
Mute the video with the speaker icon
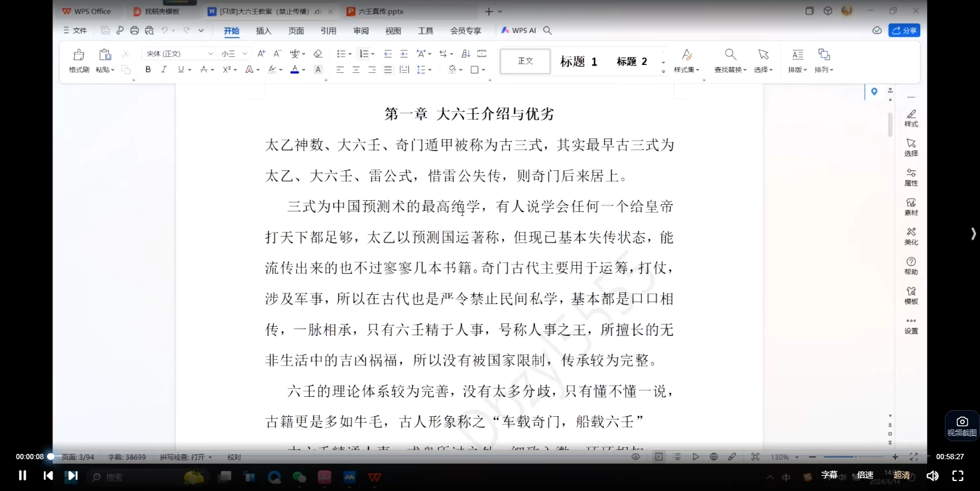coord(932,475)
